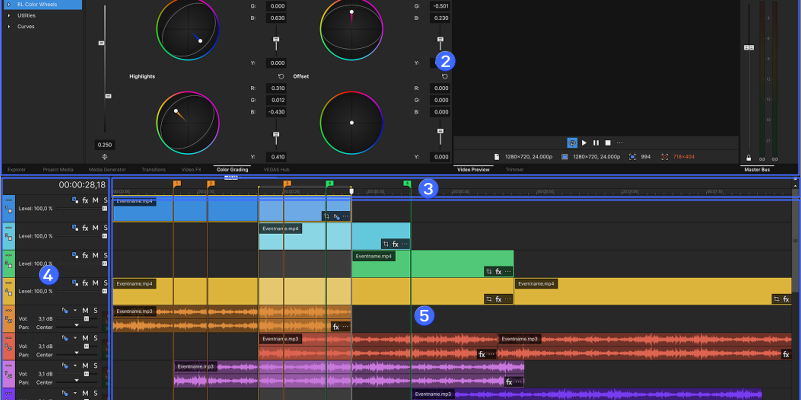801x400 pixels.
Task: Mute the orange audio track
Action: coord(85,310)
